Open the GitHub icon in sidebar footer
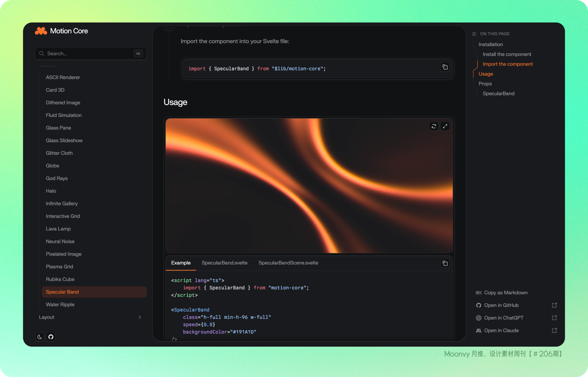Image resolution: width=588 pixels, height=377 pixels. point(51,337)
